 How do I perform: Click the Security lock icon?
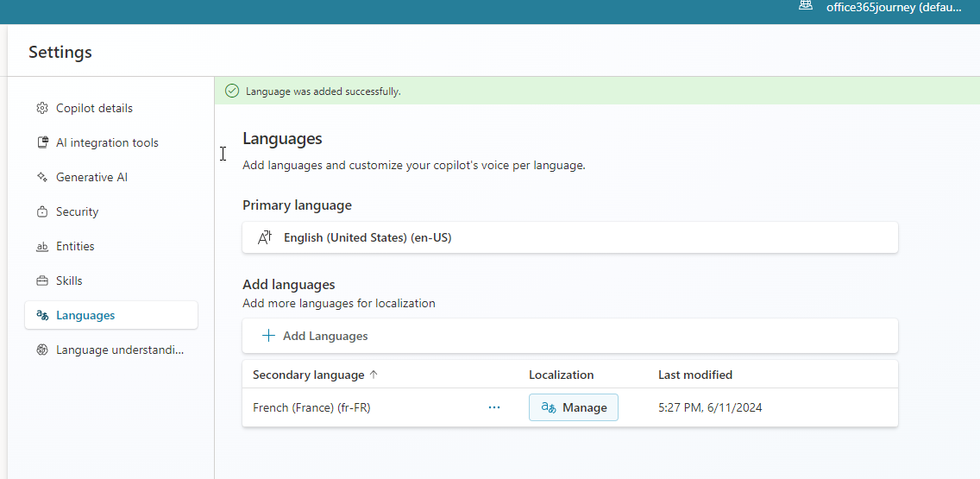(41, 212)
